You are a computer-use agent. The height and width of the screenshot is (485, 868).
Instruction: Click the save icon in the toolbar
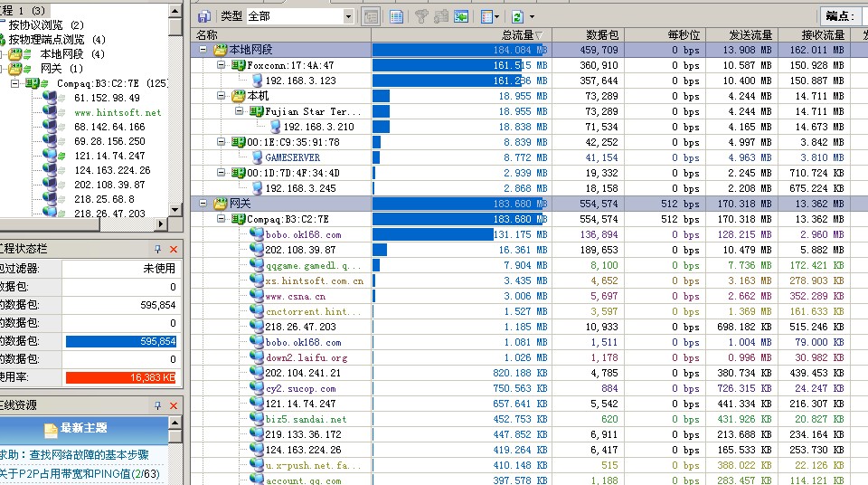(204, 16)
